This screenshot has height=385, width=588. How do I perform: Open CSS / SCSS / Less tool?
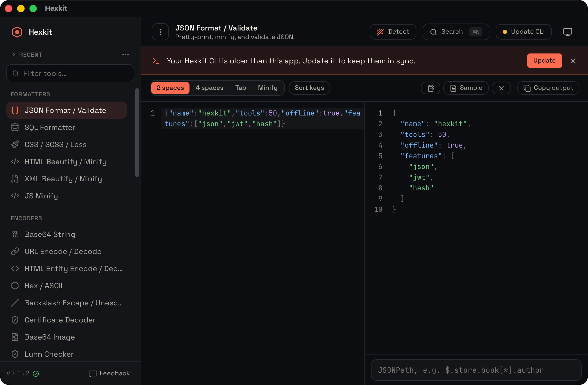click(67, 144)
